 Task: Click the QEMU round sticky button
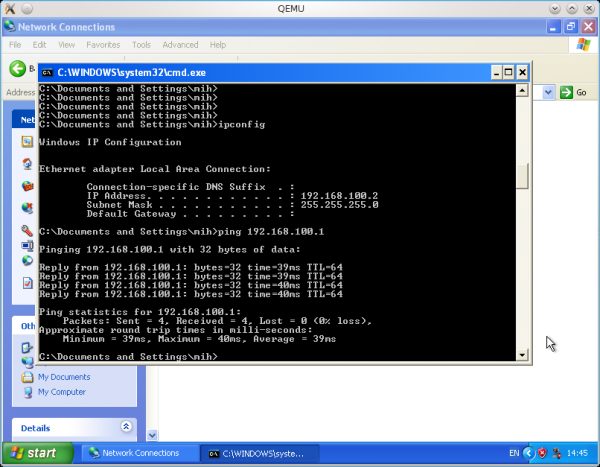click(27, 8)
